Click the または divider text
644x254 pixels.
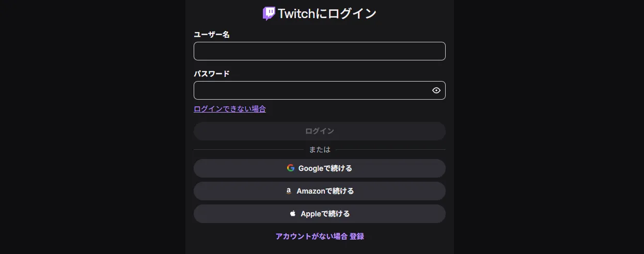pos(320,150)
